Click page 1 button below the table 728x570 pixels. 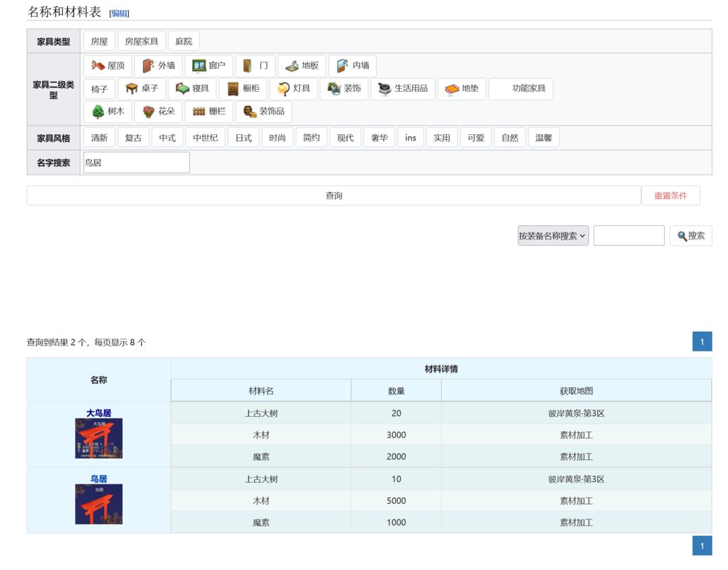(x=702, y=546)
